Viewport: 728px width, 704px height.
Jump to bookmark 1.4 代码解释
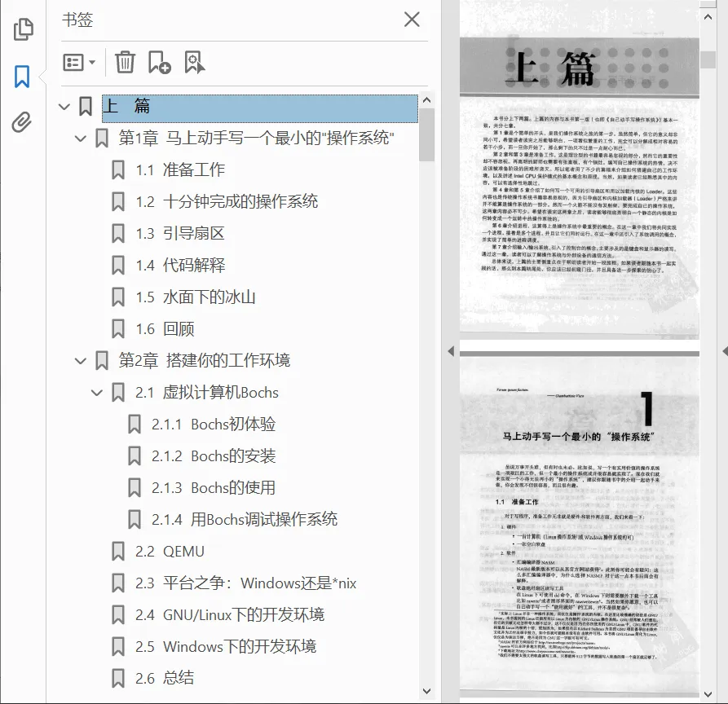180,266
